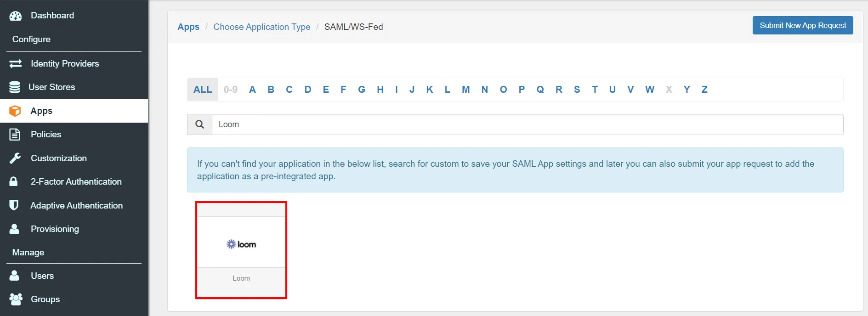Click the Dashboard gauge icon
Viewport: 868px width, 316px height.
pos(16,16)
